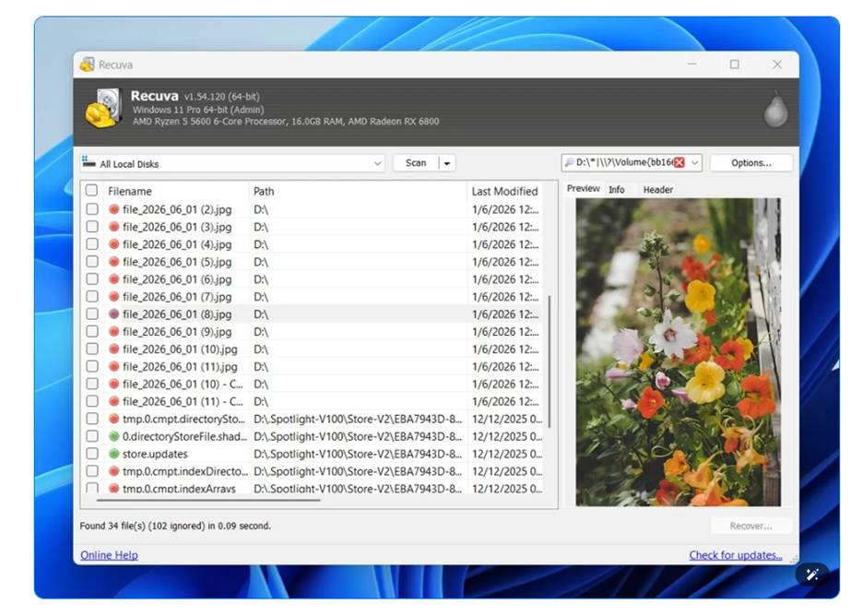This screenshot has width=863, height=616.
Task: Click the Check for updates... link
Action: (x=736, y=555)
